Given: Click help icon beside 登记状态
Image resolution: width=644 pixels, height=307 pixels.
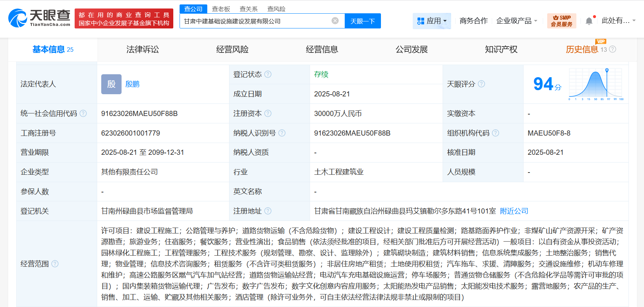Looking at the screenshot, I should [x=268, y=74].
